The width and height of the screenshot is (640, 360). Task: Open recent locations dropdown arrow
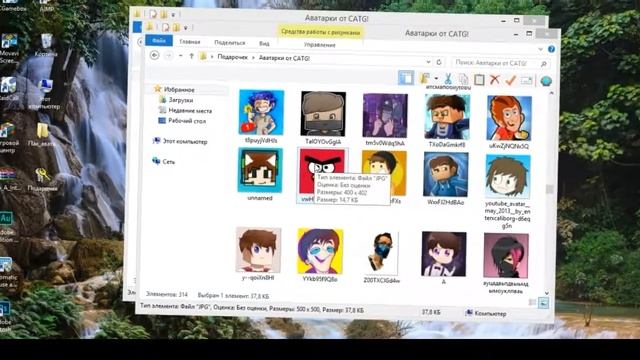coord(180,56)
